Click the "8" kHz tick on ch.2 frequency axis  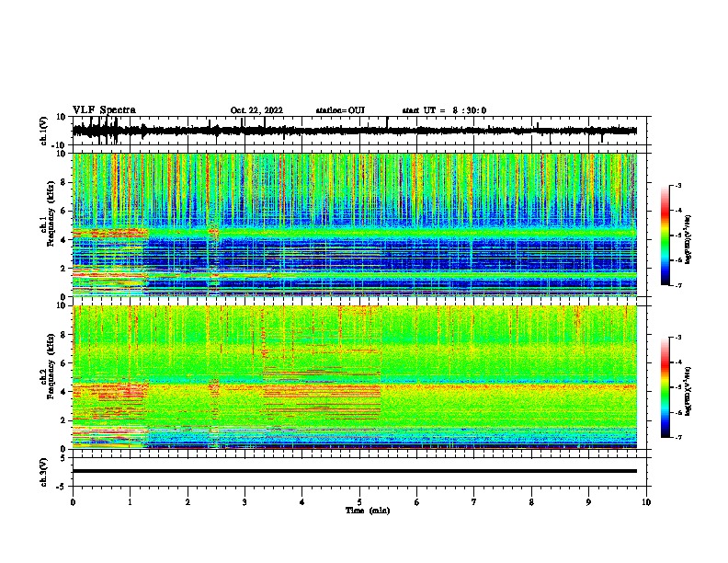63,335
